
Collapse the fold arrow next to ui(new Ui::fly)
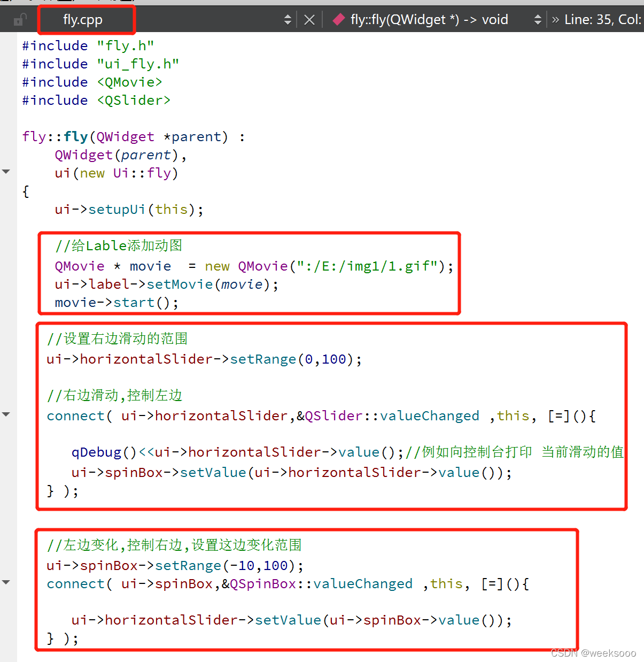coord(6,172)
